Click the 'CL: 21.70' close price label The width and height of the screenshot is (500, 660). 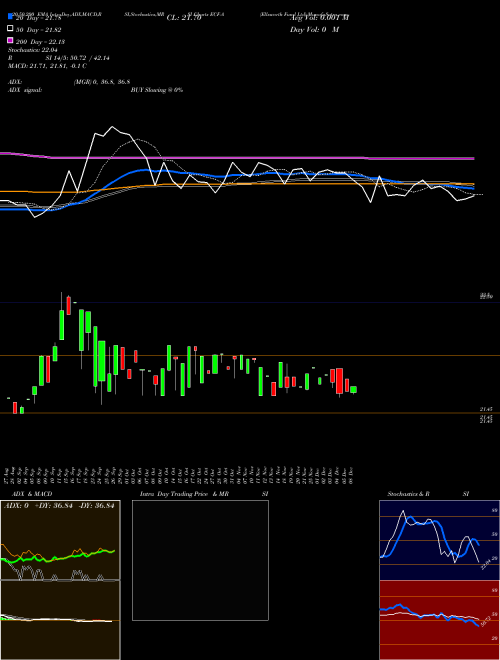184,18
